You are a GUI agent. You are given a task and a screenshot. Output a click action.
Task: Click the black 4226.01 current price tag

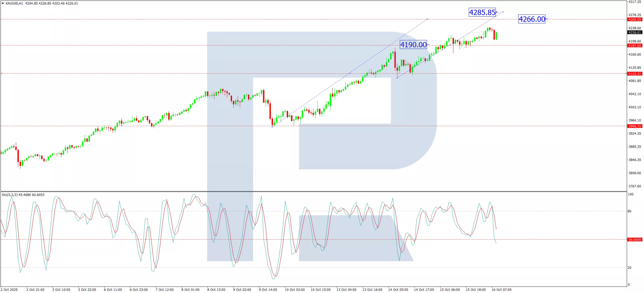tap(635, 33)
